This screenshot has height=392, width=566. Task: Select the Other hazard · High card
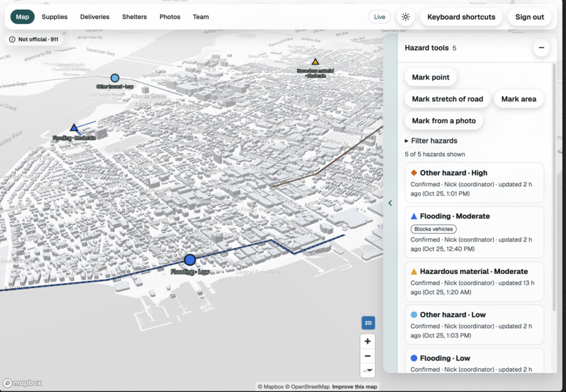coord(474,183)
